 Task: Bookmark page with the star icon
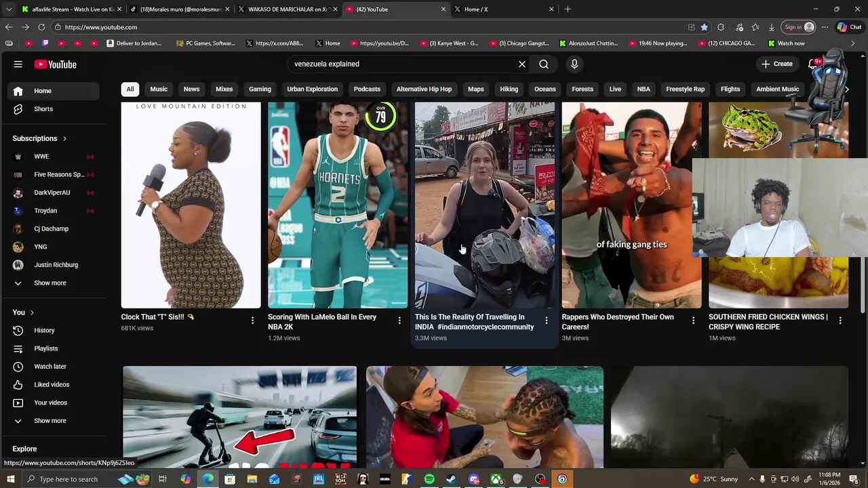tap(705, 27)
